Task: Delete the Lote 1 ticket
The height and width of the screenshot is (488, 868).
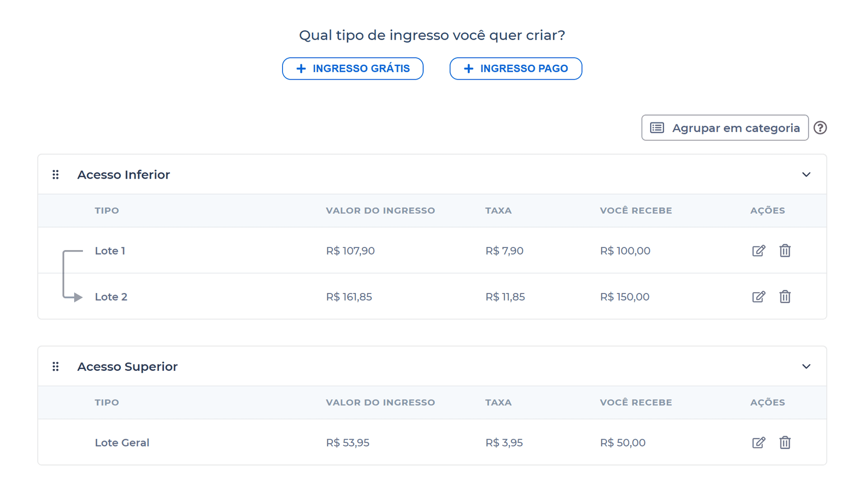Action: click(x=785, y=251)
